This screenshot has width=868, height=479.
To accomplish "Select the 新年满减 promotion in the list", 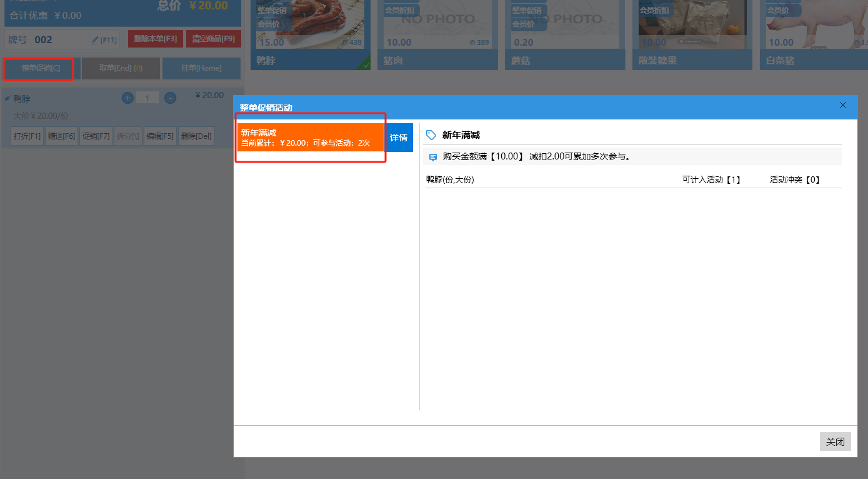I will (x=310, y=138).
